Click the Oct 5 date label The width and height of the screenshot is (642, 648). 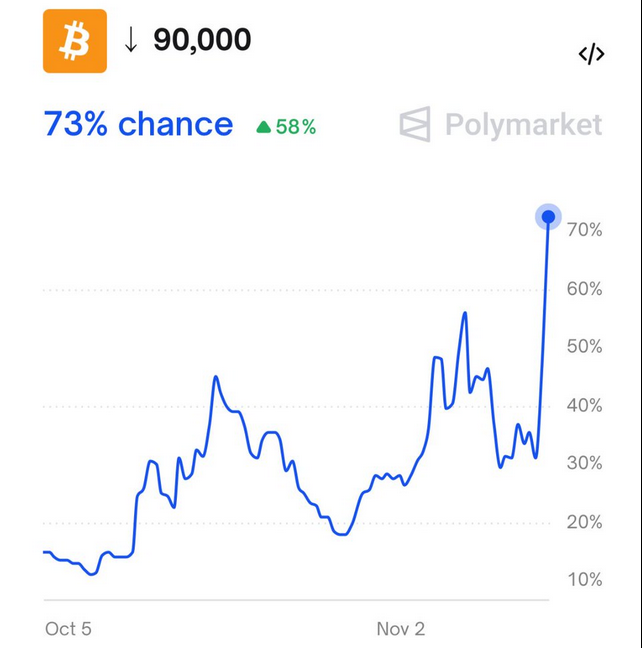click(68, 629)
